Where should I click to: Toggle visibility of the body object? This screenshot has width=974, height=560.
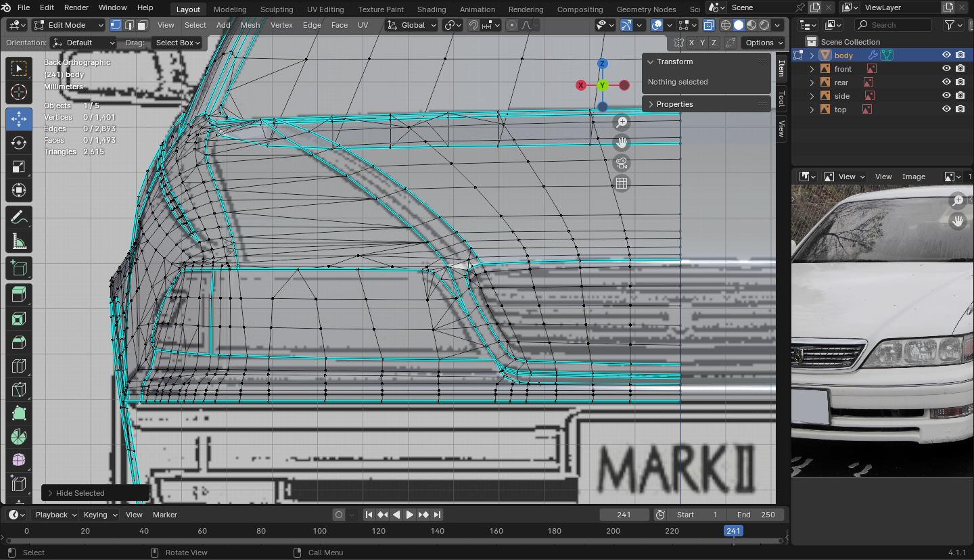click(947, 55)
